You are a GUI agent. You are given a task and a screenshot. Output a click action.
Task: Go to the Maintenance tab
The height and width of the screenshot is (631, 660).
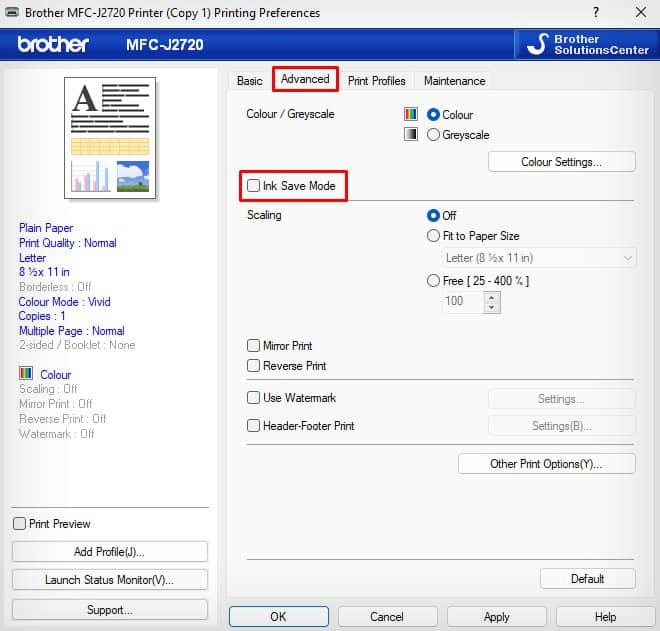(x=454, y=81)
